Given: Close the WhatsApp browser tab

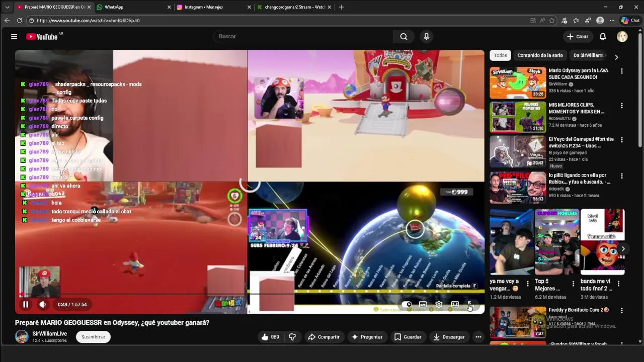Looking at the screenshot, I should click(169, 7).
